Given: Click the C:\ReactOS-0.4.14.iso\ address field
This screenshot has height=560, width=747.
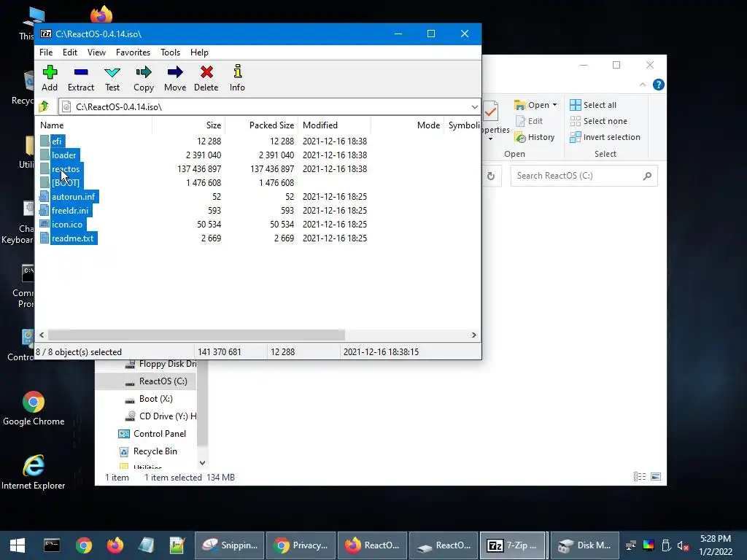Looking at the screenshot, I should (269, 106).
